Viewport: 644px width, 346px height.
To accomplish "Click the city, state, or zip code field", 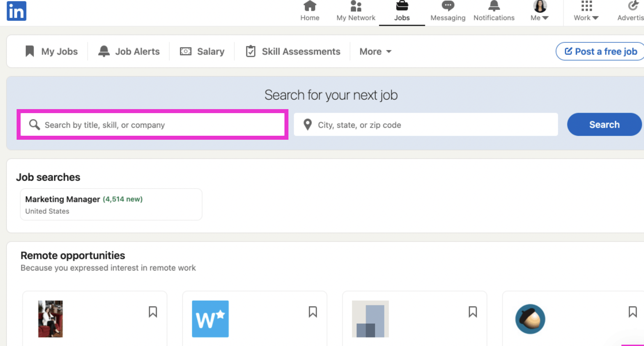I will [425, 124].
